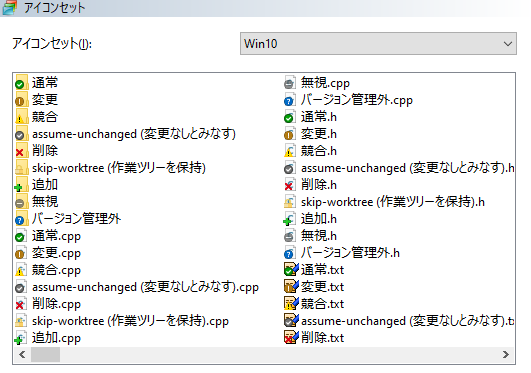
Task: Open the アイコンセット Win10 dropdown
Action: pos(378,44)
